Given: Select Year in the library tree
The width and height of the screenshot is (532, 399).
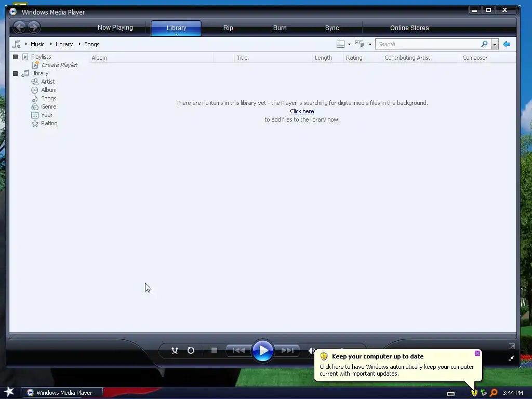Looking at the screenshot, I should click(46, 115).
